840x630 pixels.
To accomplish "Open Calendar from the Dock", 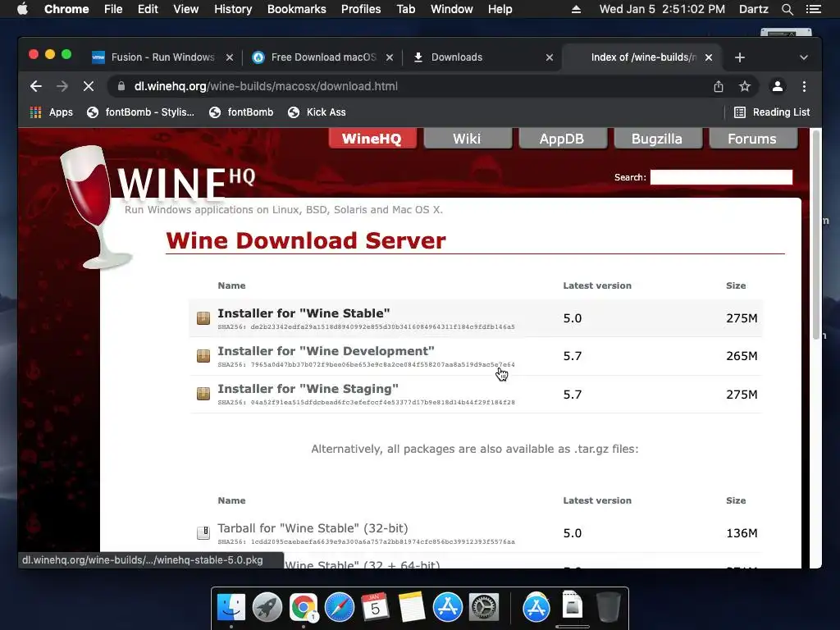I will [376, 608].
